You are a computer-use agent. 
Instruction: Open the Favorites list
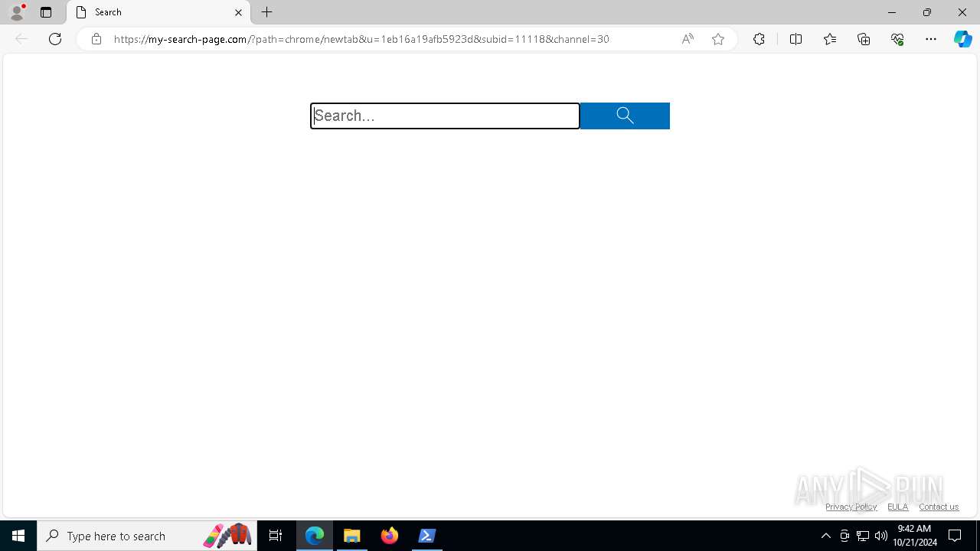(830, 39)
